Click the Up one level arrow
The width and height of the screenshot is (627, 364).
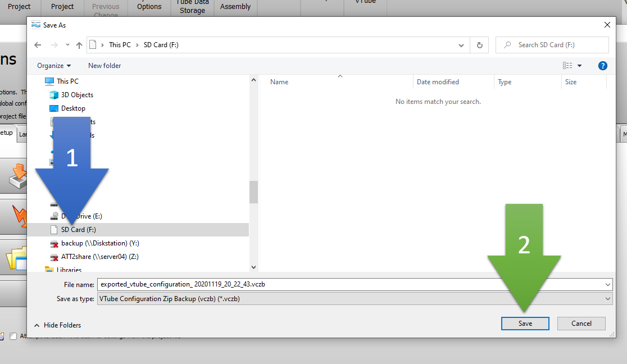[x=79, y=45]
